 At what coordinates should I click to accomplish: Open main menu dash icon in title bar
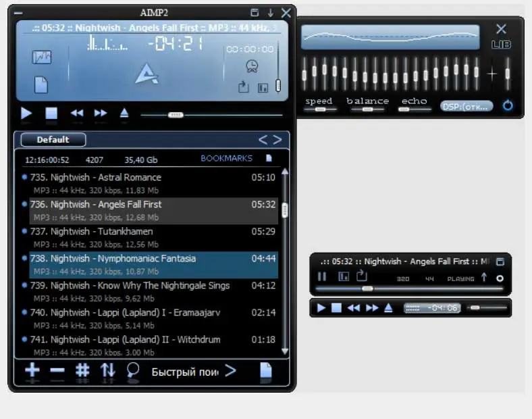(18, 14)
